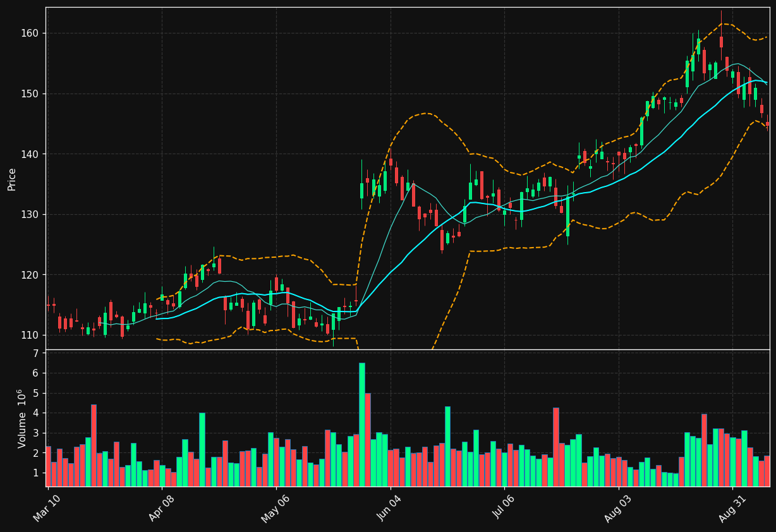Click the "Jun 04" date label

[x=390, y=509]
